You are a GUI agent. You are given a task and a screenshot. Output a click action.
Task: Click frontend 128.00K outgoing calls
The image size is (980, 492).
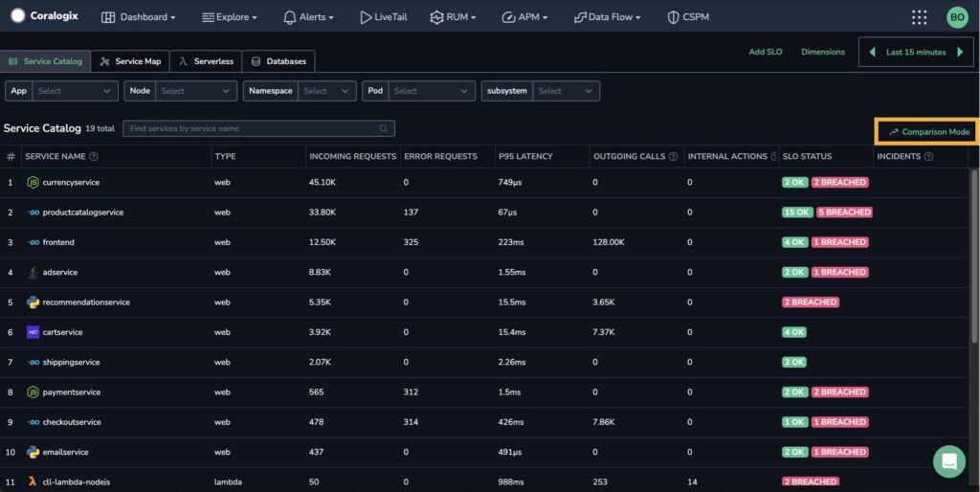tap(608, 242)
